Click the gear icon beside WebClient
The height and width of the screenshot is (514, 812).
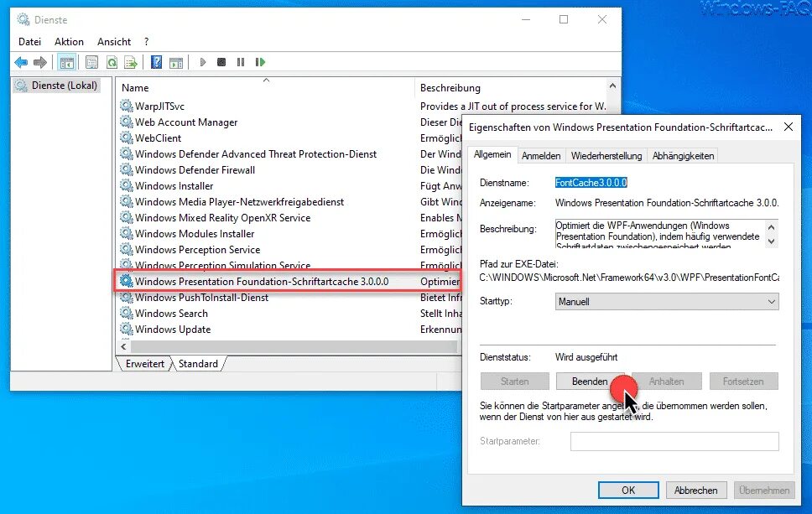(127, 138)
